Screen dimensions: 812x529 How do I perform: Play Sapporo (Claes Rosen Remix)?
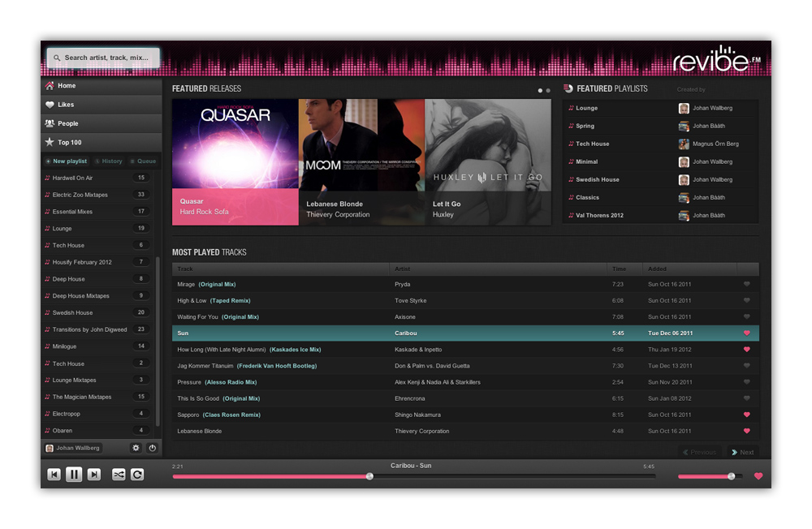465,415
